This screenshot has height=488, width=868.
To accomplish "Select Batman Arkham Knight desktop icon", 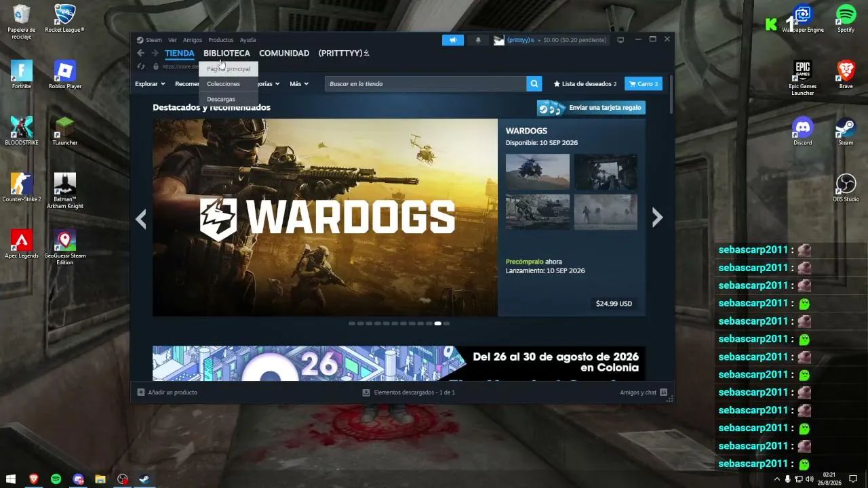I will point(64,191).
